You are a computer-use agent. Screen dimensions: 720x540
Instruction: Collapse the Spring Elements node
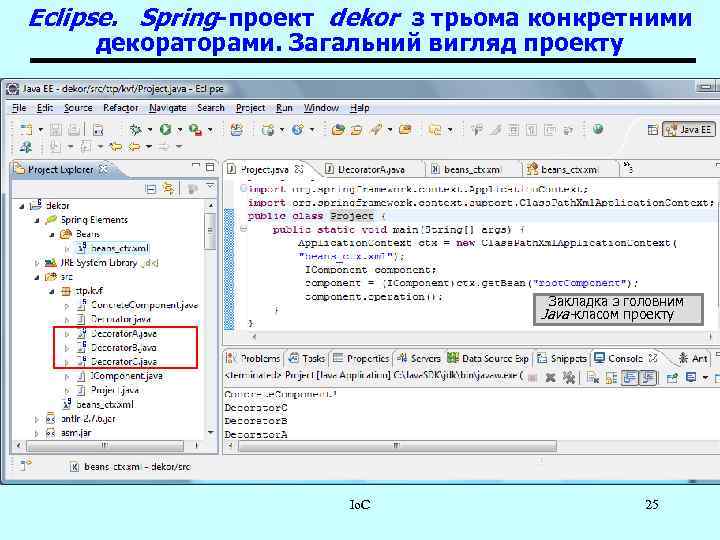coord(37,220)
